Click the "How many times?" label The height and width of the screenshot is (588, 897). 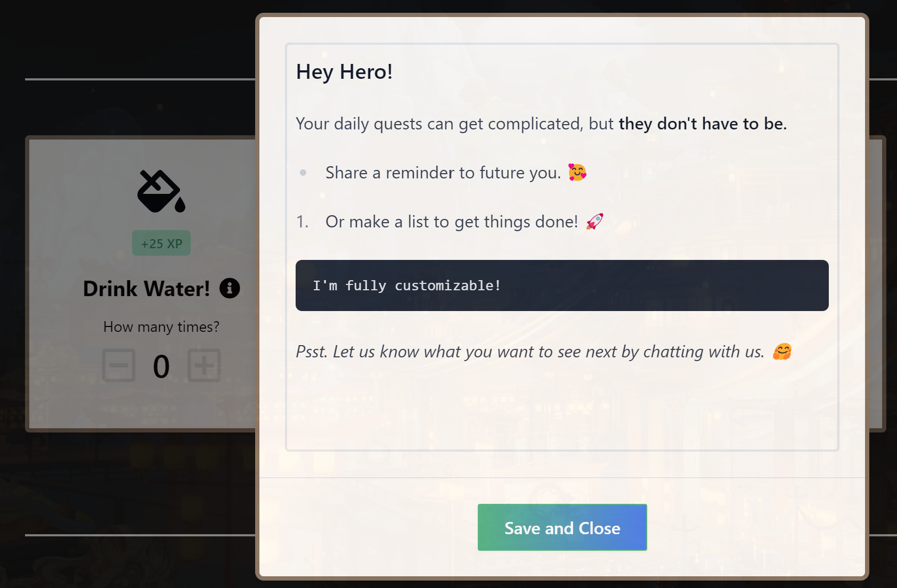click(161, 326)
